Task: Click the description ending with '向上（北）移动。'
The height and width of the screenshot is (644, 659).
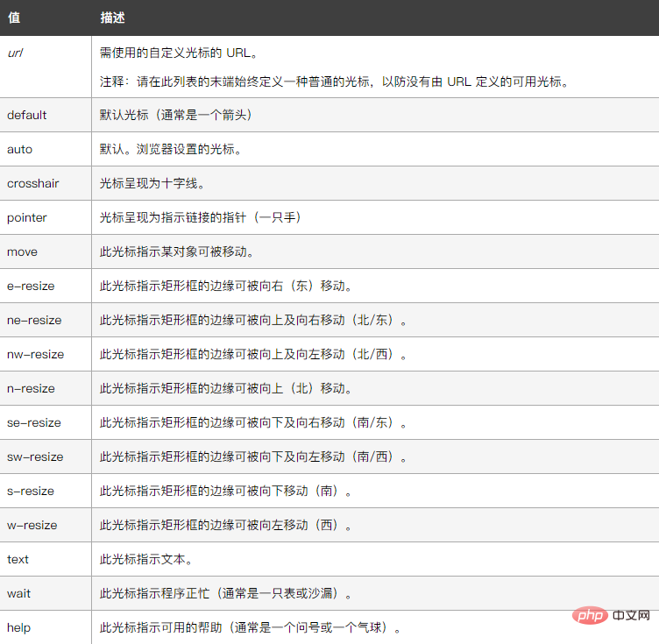Action: point(226,388)
